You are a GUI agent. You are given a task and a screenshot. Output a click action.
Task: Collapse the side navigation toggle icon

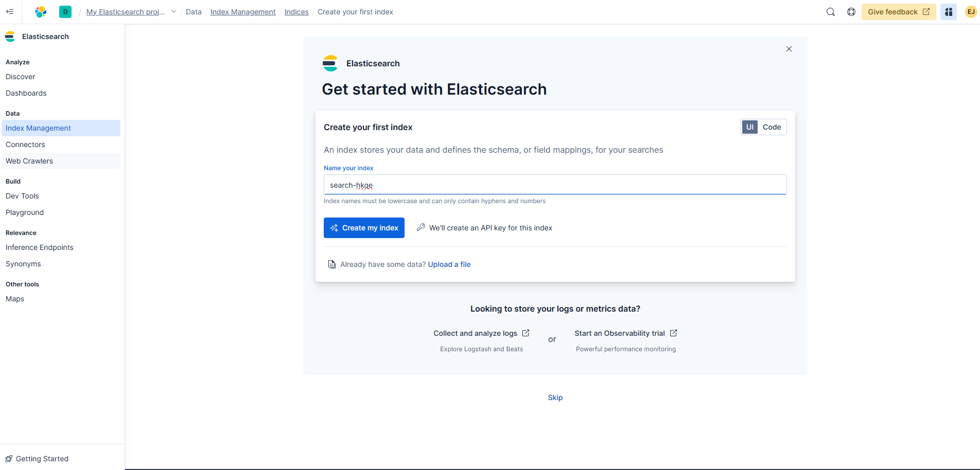pyautogui.click(x=10, y=12)
